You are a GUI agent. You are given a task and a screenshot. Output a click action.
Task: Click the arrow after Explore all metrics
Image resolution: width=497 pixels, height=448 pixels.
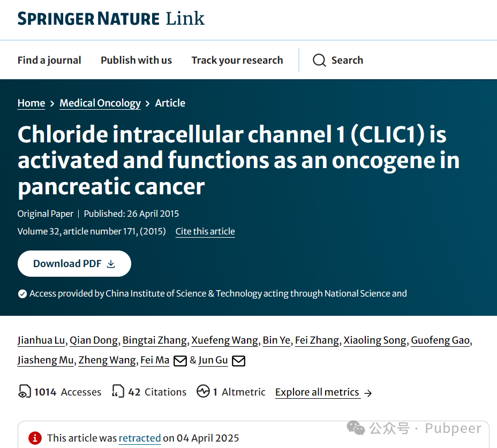click(x=368, y=393)
